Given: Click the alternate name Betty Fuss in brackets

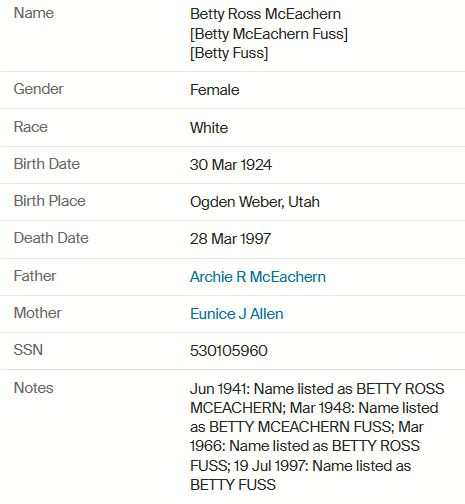Looking at the screenshot, I should 229,53.
